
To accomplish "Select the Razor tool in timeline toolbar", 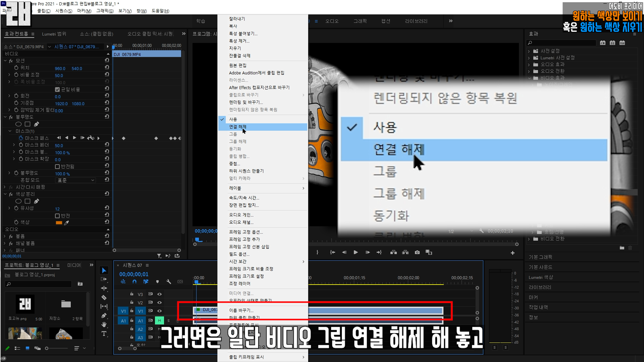I will [104, 297].
